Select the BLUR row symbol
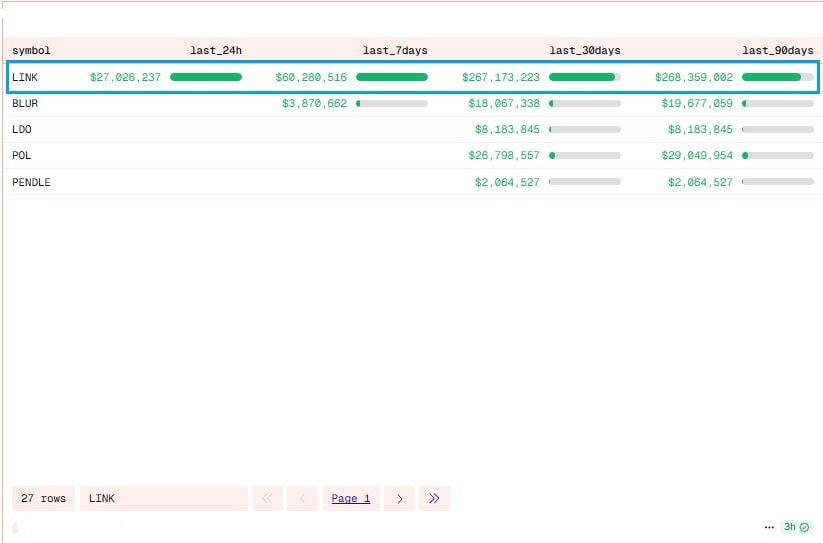This screenshot has height=543, width=823. coord(25,103)
